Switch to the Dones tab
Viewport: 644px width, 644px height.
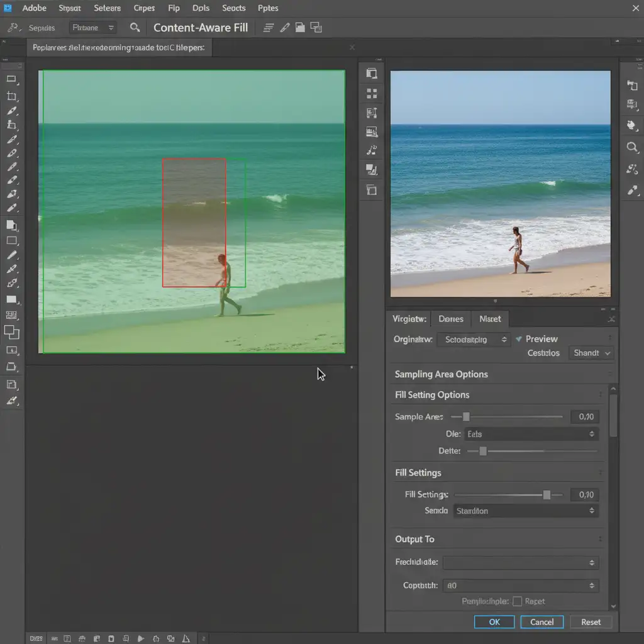coord(451,319)
